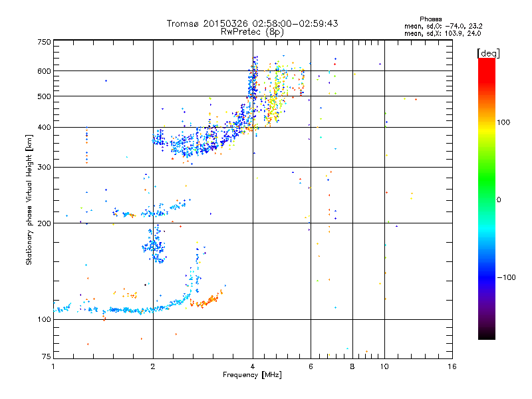Click the 'RwPretec (8p)' subtitle
The image size is (532, 399).
252,32
